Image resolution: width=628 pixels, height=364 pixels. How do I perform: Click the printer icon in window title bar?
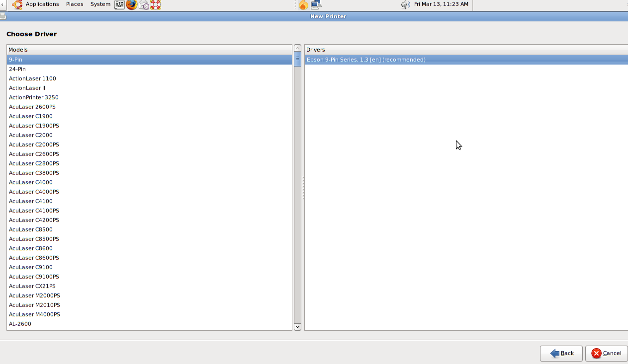tap(3, 16)
